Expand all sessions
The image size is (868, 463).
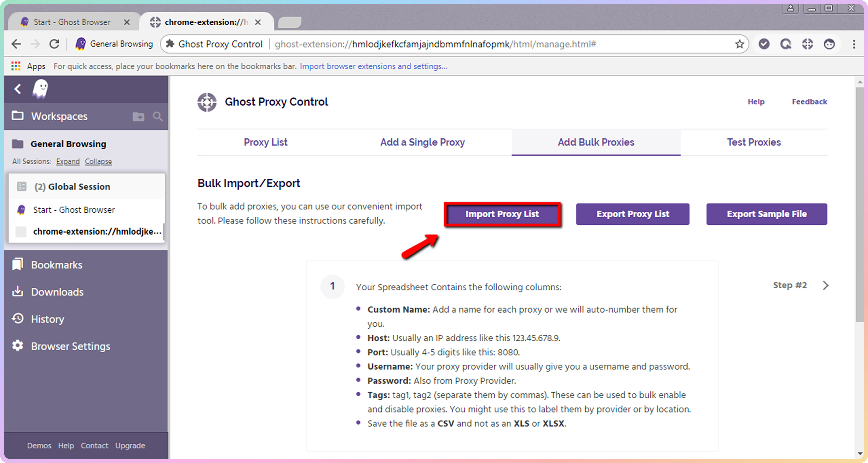[68, 161]
